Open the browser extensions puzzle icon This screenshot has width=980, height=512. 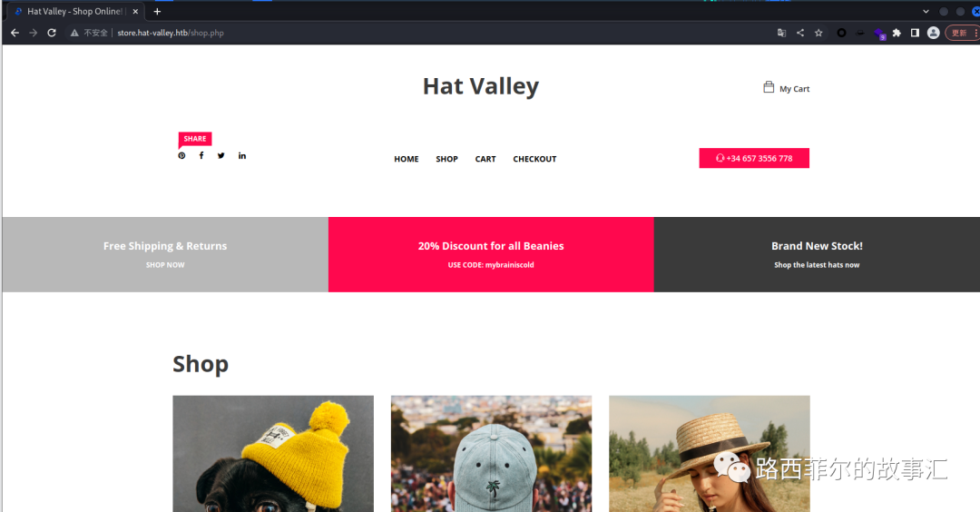897,33
